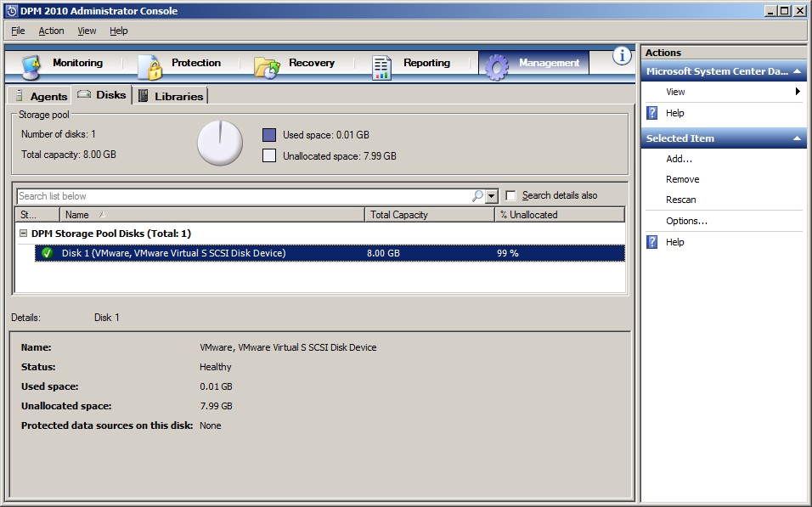Click Total capacity: 8.00 GB text
This screenshot has width=812, height=507.
click(68, 155)
